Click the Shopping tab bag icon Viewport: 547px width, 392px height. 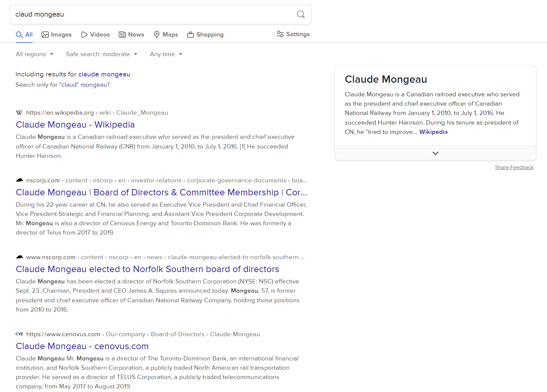(191, 35)
